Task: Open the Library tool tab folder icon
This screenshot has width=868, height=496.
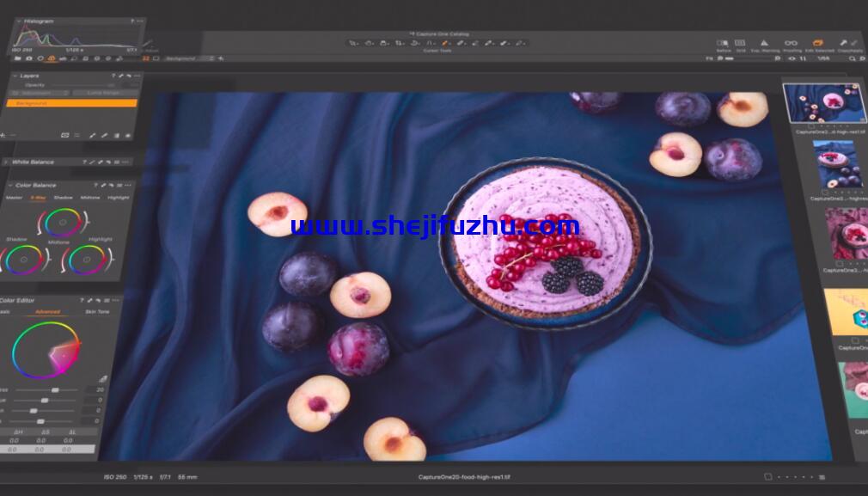Action: [x=18, y=58]
